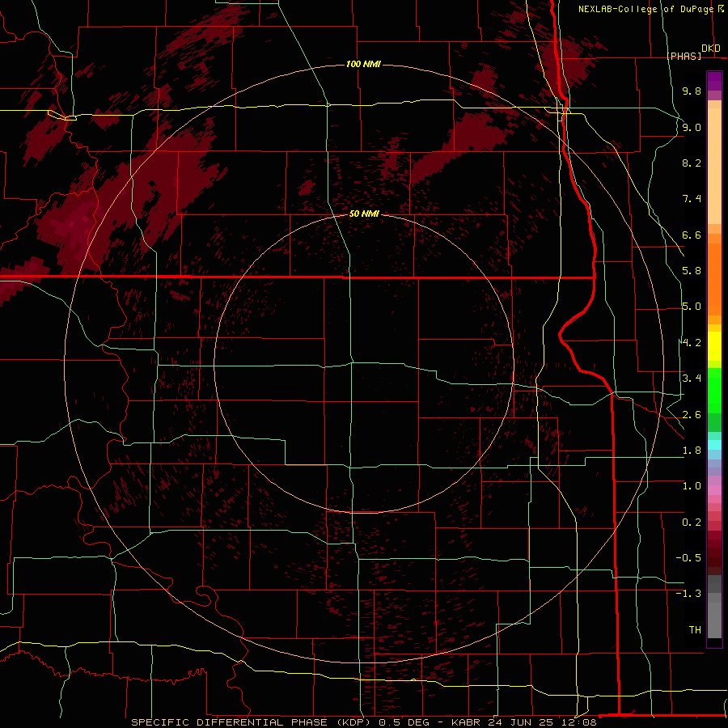Click the purple segment atop the color bar
The height and width of the screenshot is (728, 728).
tap(714, 81)
